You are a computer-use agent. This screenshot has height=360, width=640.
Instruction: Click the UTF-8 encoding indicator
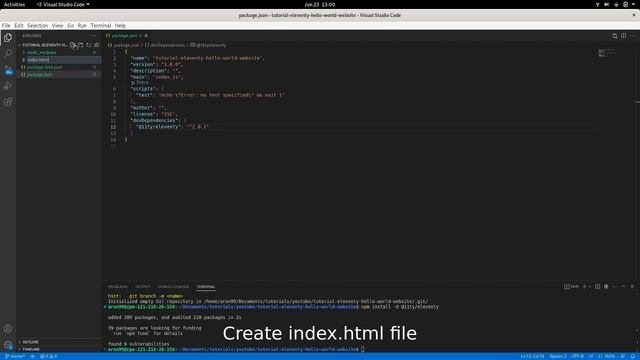click(577, 356)
